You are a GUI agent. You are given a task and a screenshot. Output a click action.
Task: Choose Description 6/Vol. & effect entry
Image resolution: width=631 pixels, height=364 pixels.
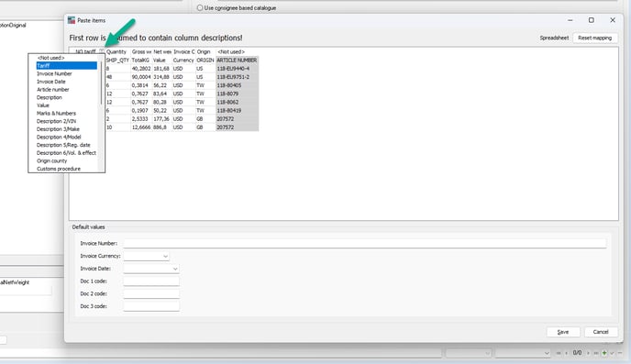tap(66, 153)
